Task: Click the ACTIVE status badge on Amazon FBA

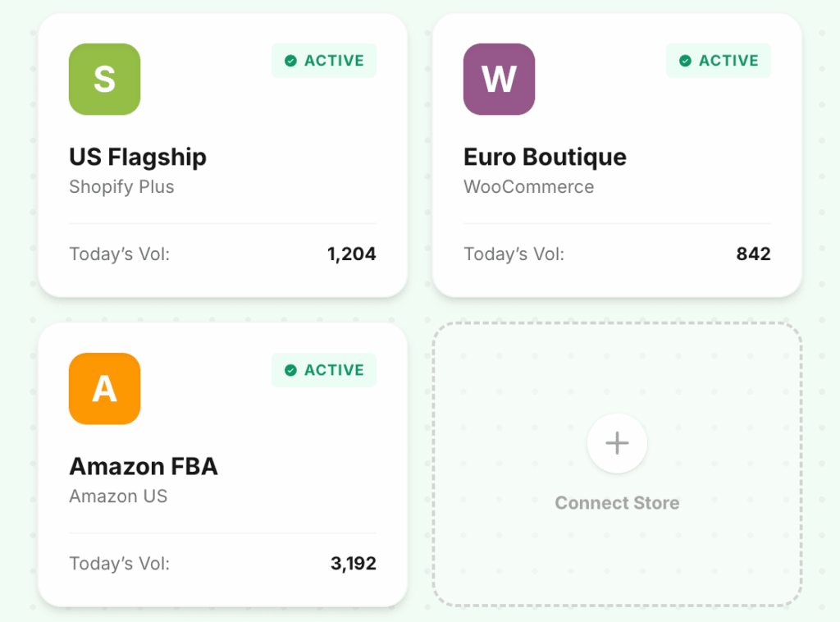Action: point(323,370)
